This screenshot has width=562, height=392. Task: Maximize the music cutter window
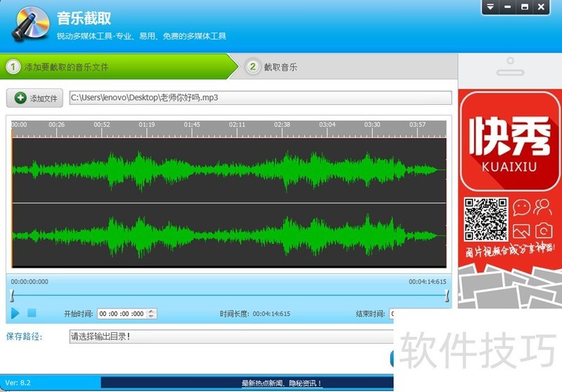click(x=524, y=7)
